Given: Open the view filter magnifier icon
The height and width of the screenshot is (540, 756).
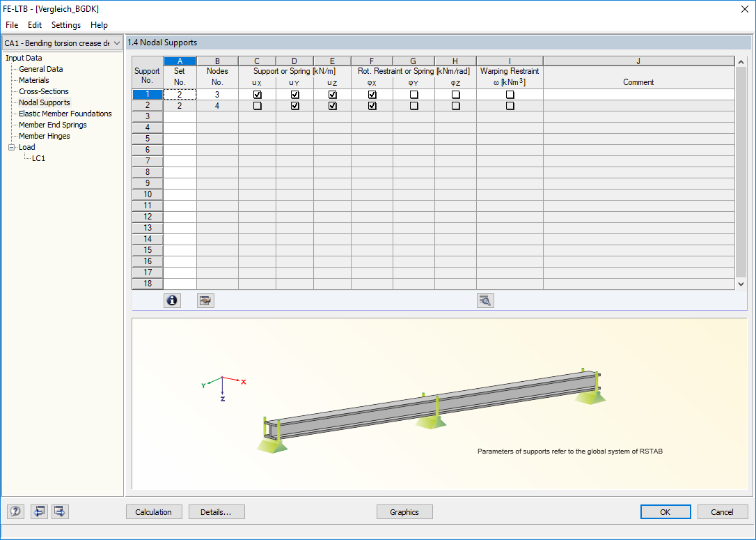Looking at the screenshot, I should [x=485, y=300].
